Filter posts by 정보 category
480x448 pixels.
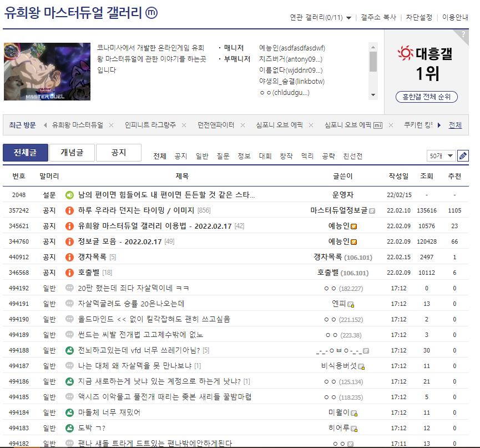click(244, 156)
